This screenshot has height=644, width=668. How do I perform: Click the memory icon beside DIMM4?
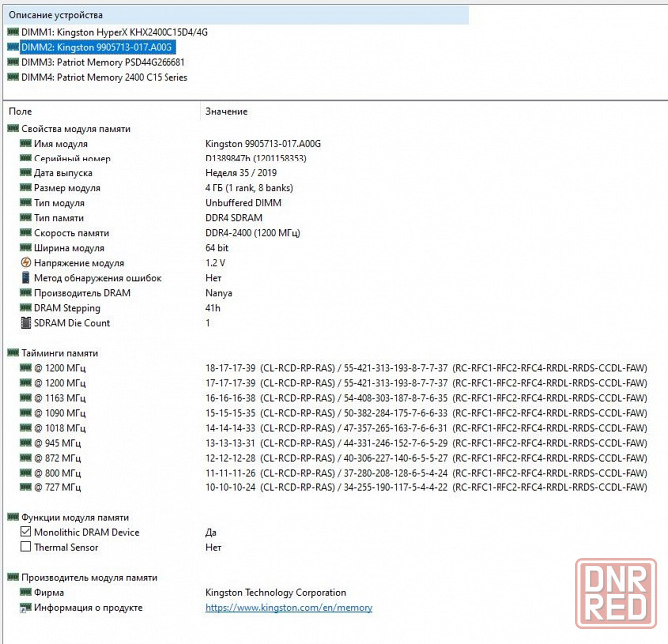pos(13,77)
